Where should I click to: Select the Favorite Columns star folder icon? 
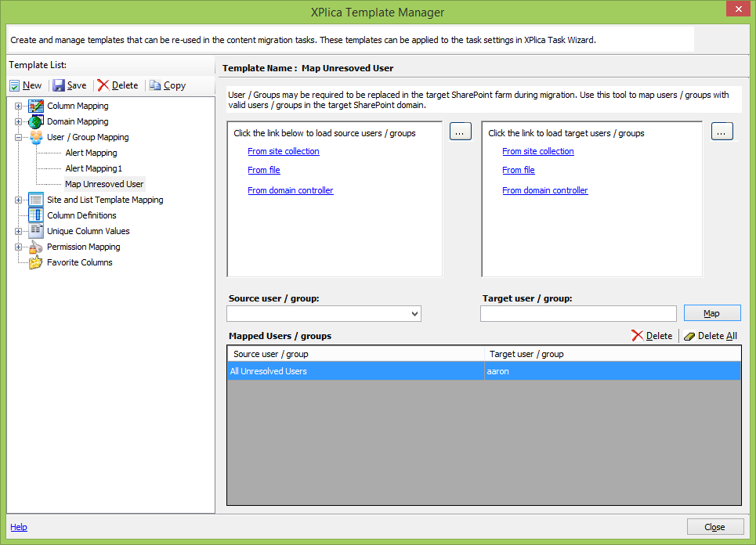[36, 262]
